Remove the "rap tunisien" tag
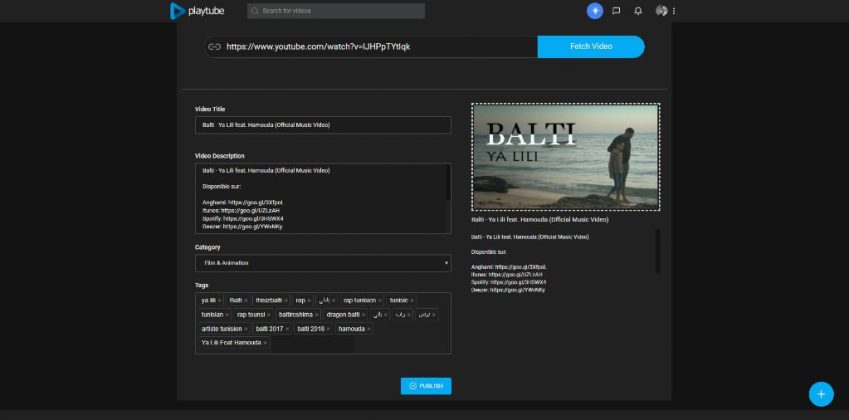The image size is (849, 420). tap(380, 300)
